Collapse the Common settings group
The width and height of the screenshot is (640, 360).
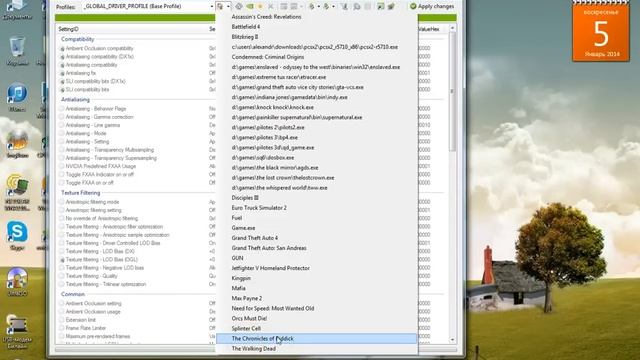coord(73,294)
